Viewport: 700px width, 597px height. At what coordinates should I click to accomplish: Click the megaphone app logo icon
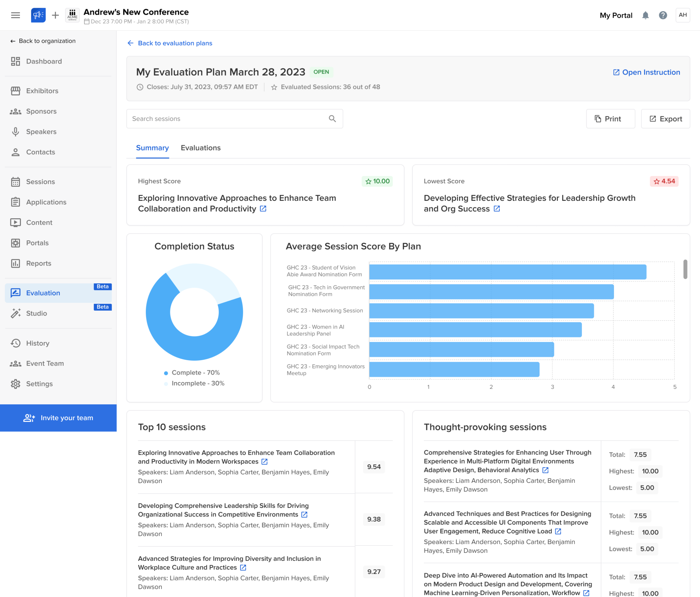[x=38, y=15]
